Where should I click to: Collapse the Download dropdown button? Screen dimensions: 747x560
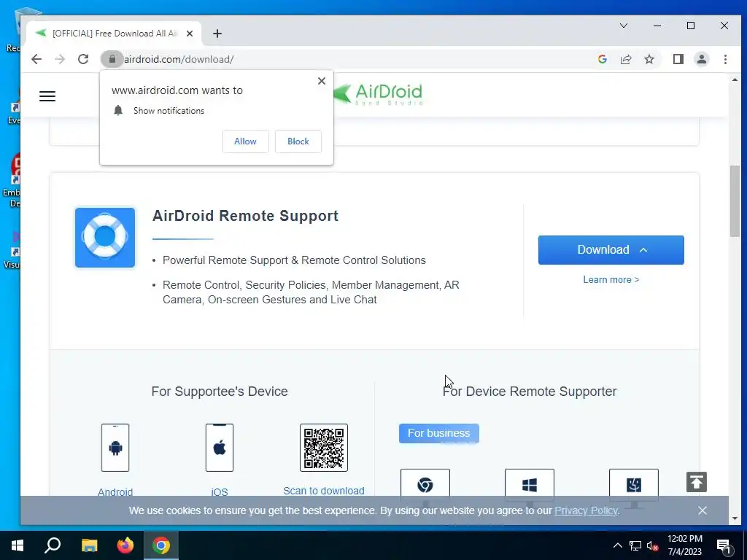[x=611, y=250]
